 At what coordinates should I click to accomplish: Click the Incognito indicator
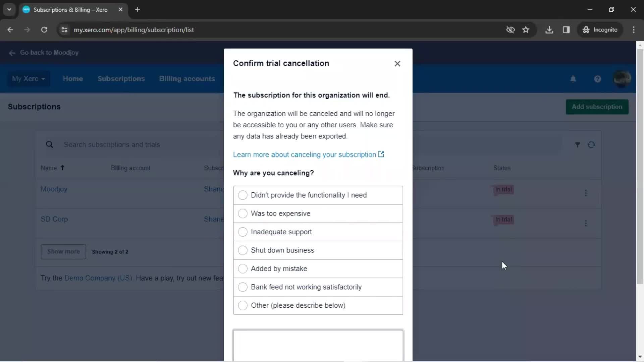click(x=600, y=30)
